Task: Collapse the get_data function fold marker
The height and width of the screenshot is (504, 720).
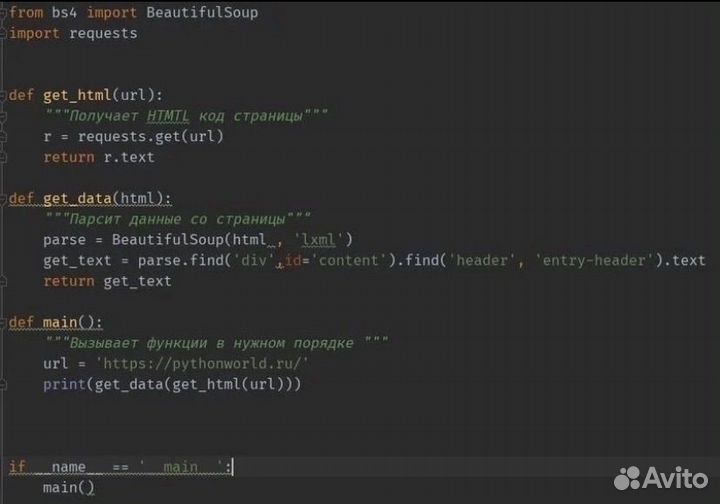Action: pos(3,199)
